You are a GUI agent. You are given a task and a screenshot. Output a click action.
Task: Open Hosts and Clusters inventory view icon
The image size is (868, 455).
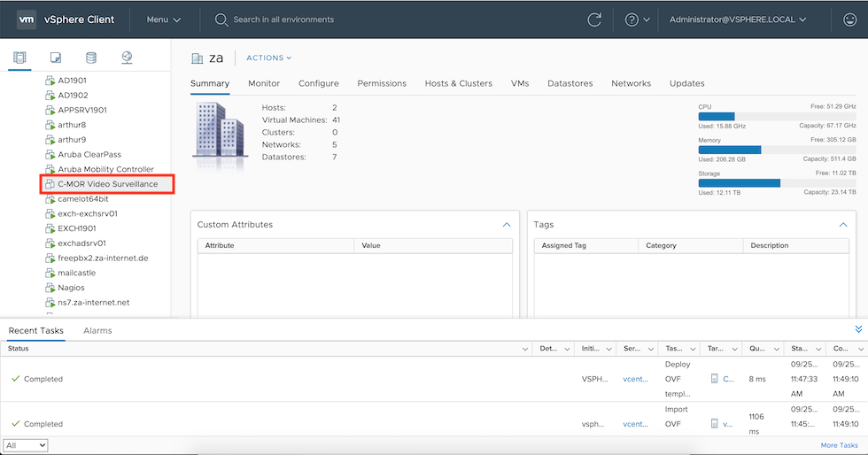19,58
